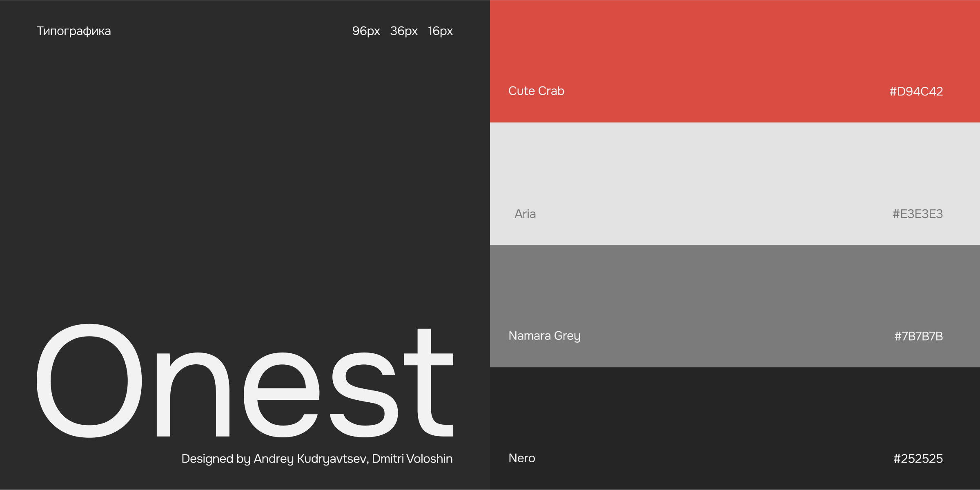The width and height of the screenshot is (980, 490).
Task: Click the Cute Crab color label
Action: click(536, 91)
